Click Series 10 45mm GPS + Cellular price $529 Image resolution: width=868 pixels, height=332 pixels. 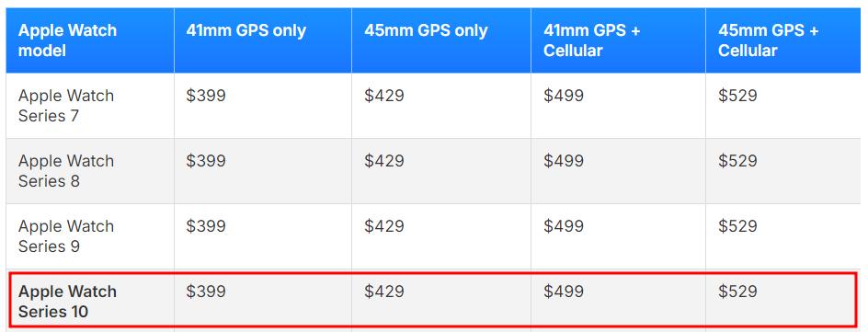click(x=738, y=292)
